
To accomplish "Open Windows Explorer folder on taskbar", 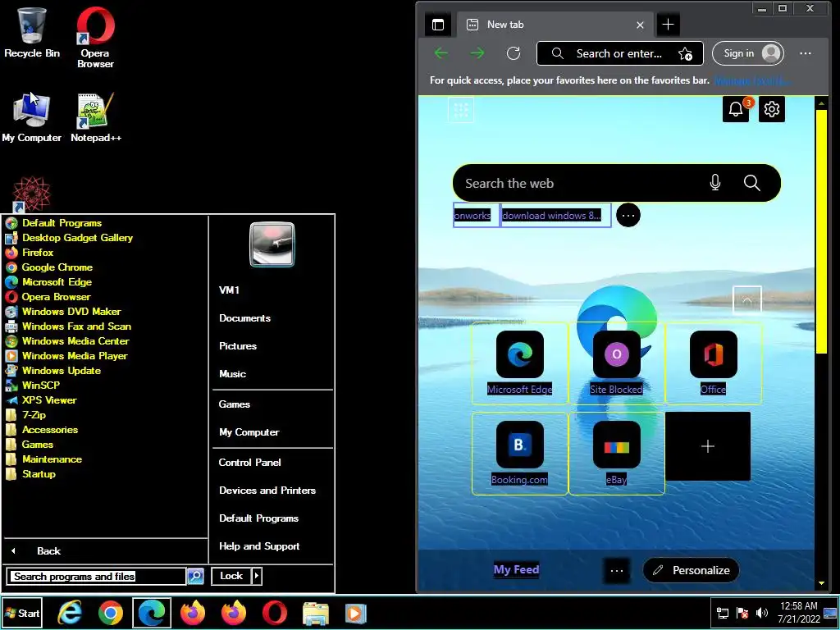I will (316, 614).
